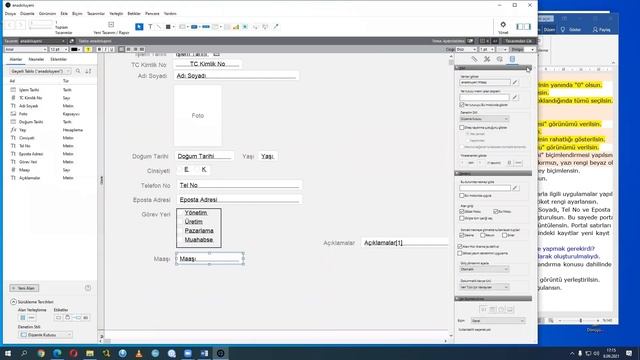The image size is (640, 360).
Task: Select the Field/Control tool in toolbar
Action: (x=183, y=27)
